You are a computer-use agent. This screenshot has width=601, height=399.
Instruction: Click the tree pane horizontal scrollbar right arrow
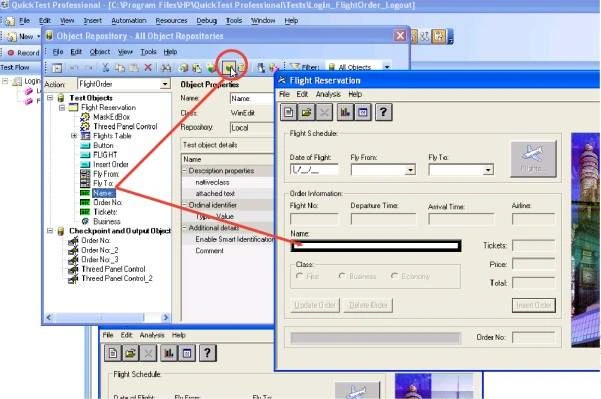166,317
